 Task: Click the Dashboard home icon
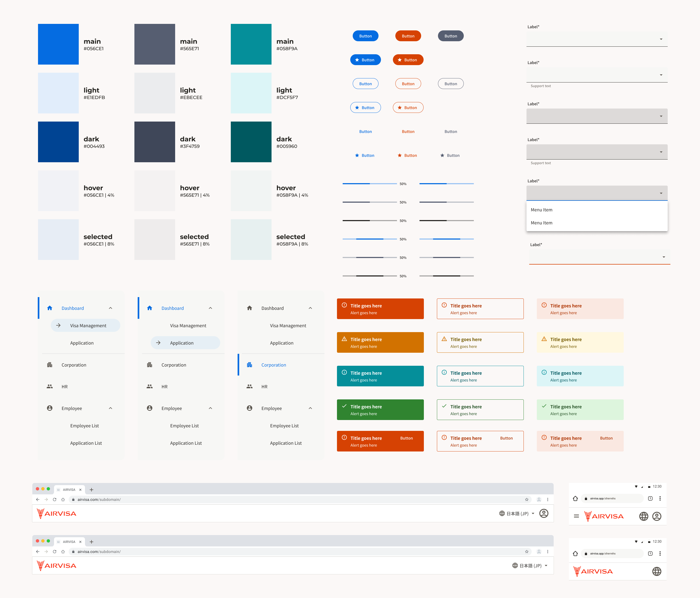pyautogui.click(x=50, y=308)
